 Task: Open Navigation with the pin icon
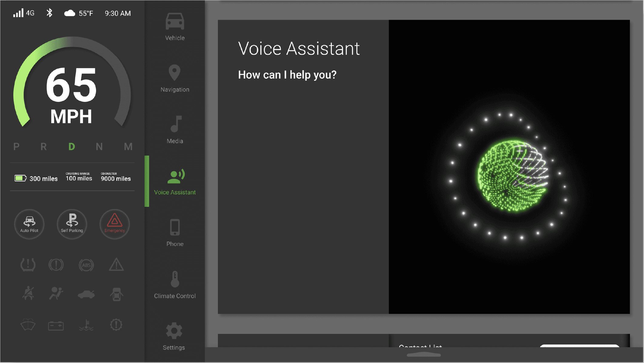coord(175,78)
